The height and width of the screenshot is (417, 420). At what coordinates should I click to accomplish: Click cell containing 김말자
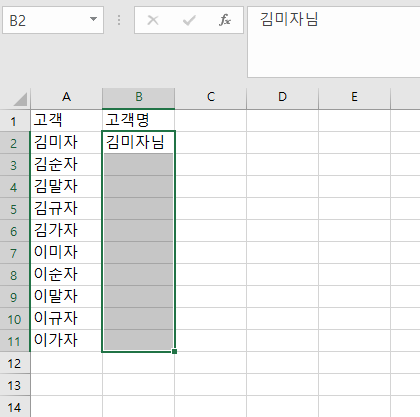click(x=66, y=187)
